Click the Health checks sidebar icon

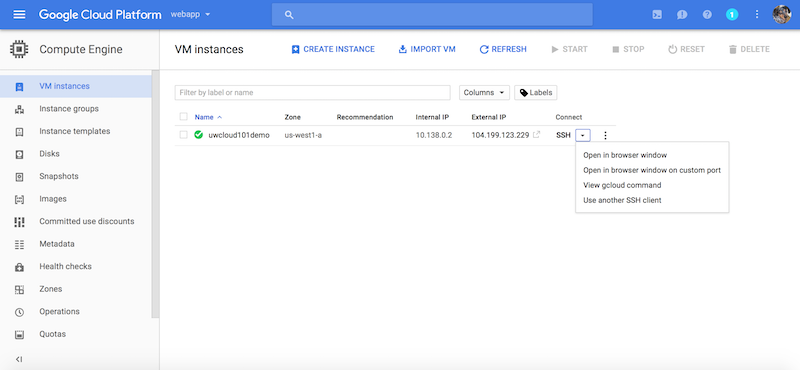coord(19,266)
